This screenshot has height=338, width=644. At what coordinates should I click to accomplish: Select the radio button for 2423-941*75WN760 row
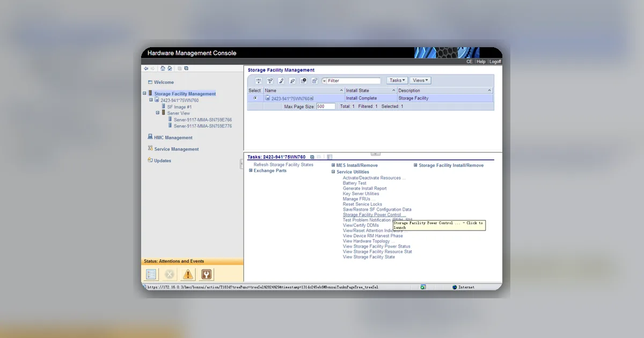click(x=255, y=98)
